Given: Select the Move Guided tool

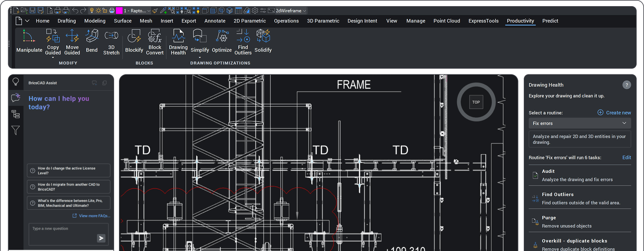Looking at the screenshot, I should pyautogui.click(x=72, y=42).
